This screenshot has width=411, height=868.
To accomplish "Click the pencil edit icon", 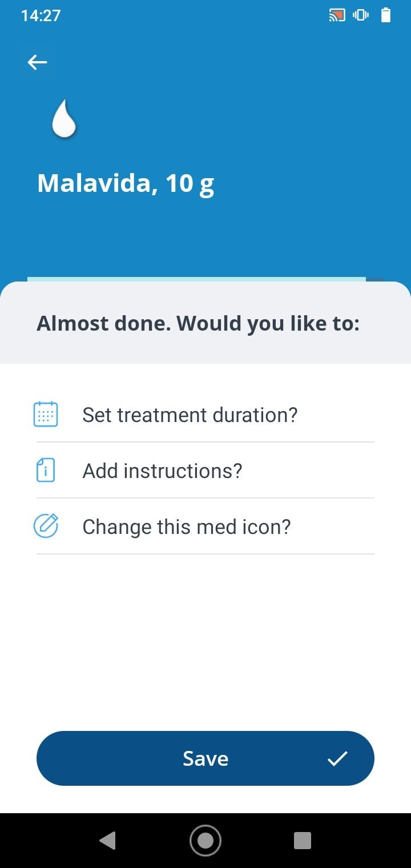I will pyautogui.click(x=46, y=526).
